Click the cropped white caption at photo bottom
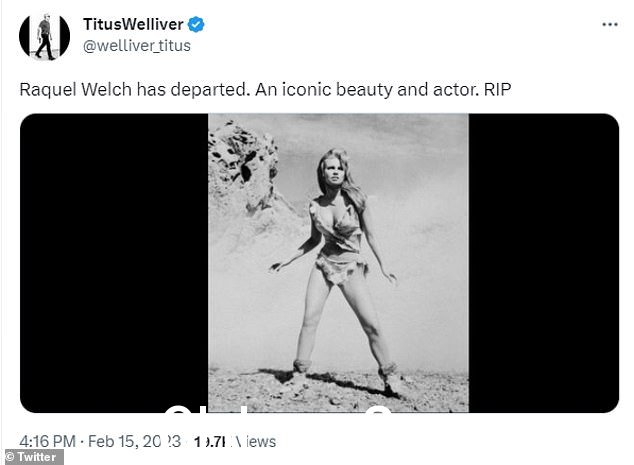Screen dimensions: 634x465 coord(278,408)
